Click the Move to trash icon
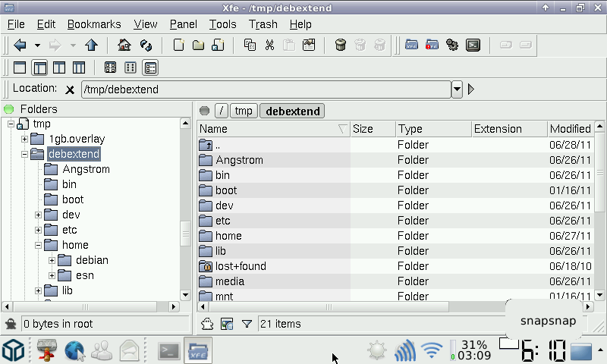This screenshot has height=364, width=607. point(341,45)
